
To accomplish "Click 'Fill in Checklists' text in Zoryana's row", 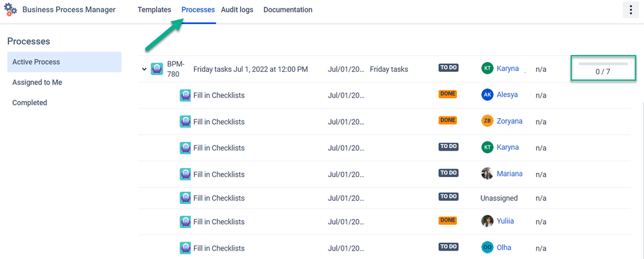I will tap(219, 121).
